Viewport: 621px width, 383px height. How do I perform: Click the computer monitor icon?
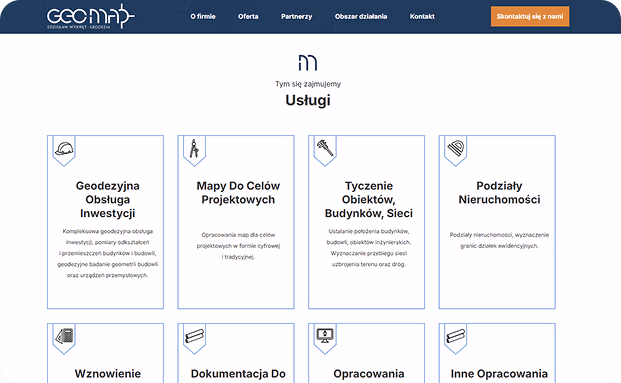(x=325, y=336)
